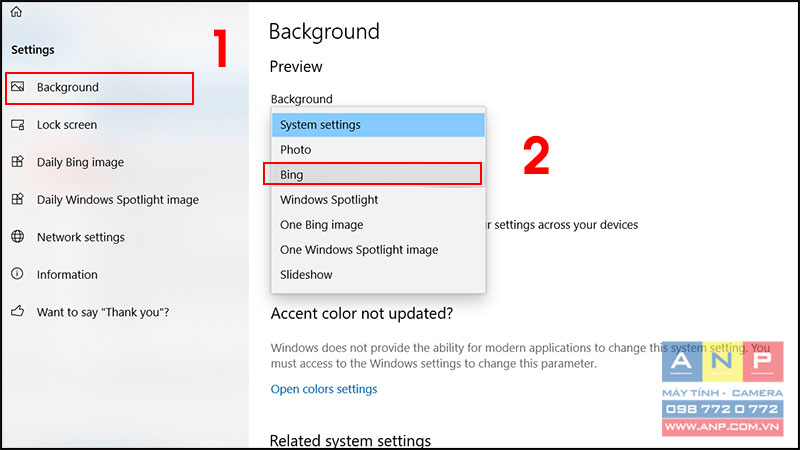800x450 pixels.
Task: Click the Lock screen monitor icon
Action: click(x=18, y=124)
